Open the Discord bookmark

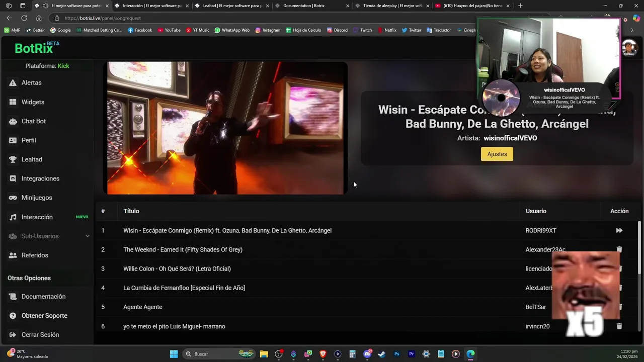(337, 30)
